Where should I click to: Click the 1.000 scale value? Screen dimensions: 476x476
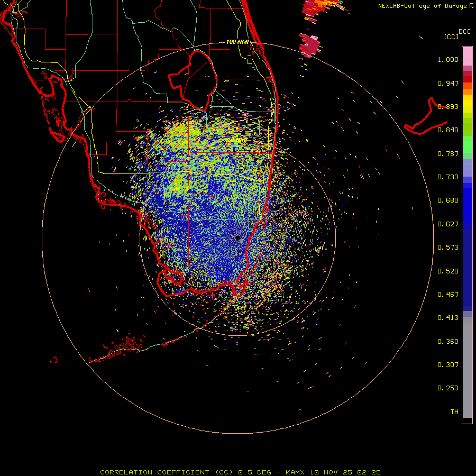[448, 59]
